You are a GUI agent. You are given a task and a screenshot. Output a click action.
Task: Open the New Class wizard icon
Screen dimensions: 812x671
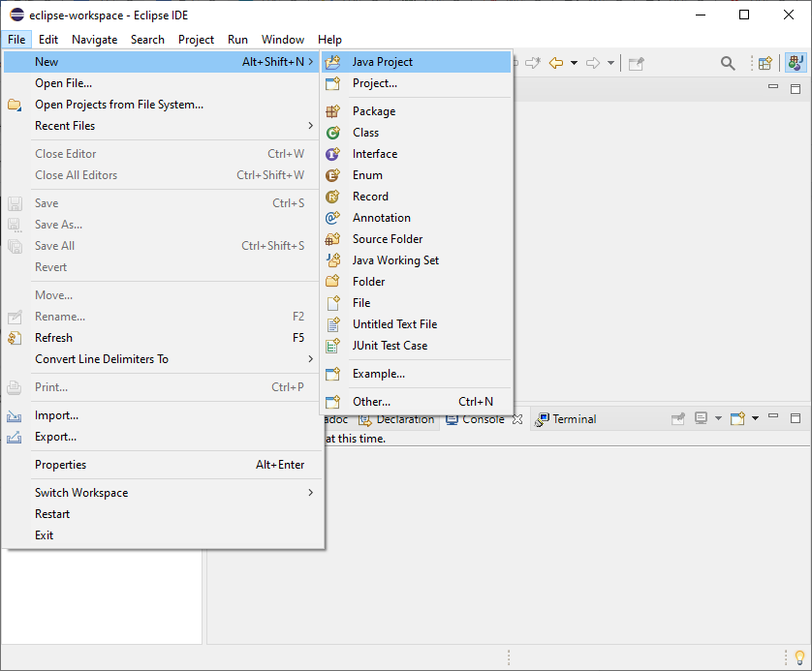coord(331,132)
